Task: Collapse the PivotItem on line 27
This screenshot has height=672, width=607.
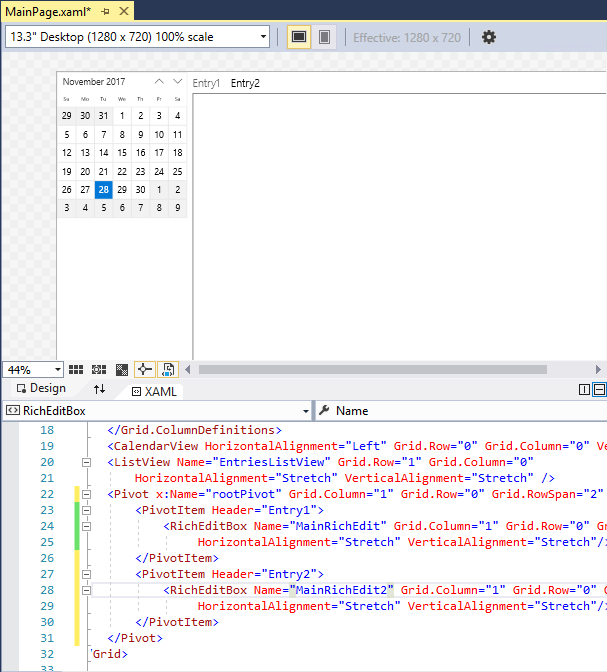Action: coord(87,574)
